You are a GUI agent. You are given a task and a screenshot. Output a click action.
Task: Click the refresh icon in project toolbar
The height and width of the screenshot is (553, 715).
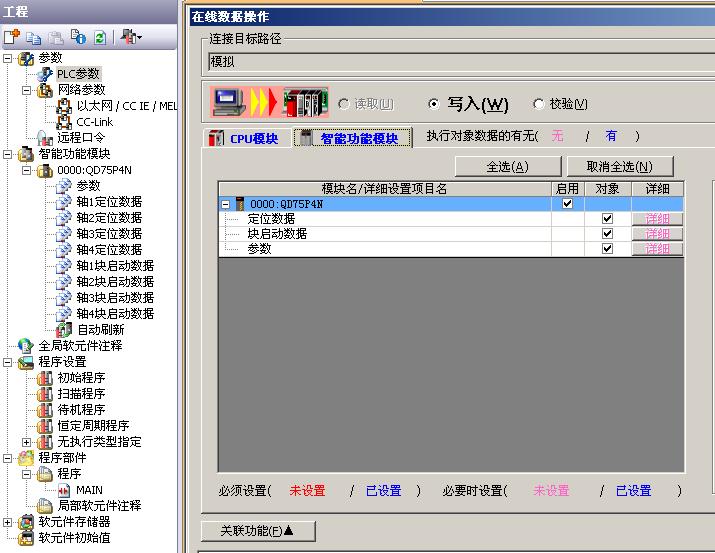tap(100, 37)
